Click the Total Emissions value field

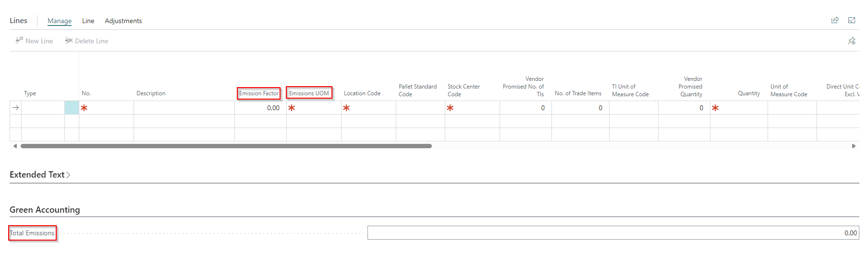(x=613, y=233)
